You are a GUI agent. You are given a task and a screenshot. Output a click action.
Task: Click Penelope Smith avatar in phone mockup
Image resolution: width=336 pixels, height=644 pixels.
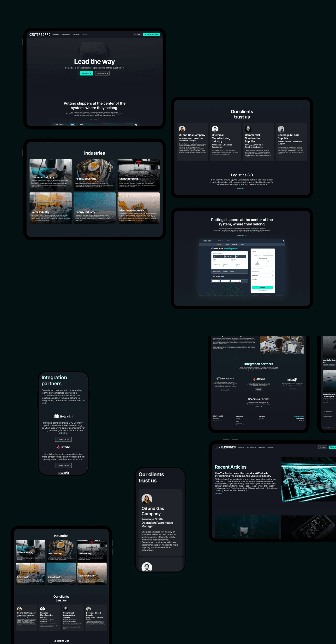[147, 499]
